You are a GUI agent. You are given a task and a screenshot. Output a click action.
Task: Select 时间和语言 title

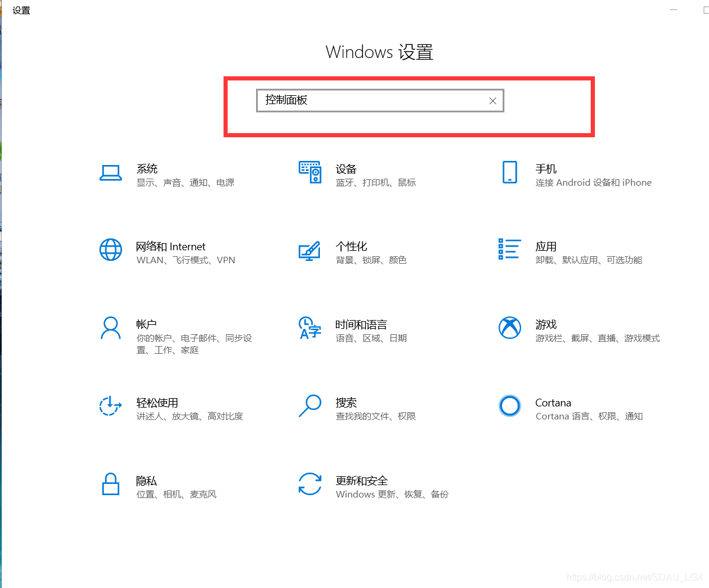coord(361,325)
